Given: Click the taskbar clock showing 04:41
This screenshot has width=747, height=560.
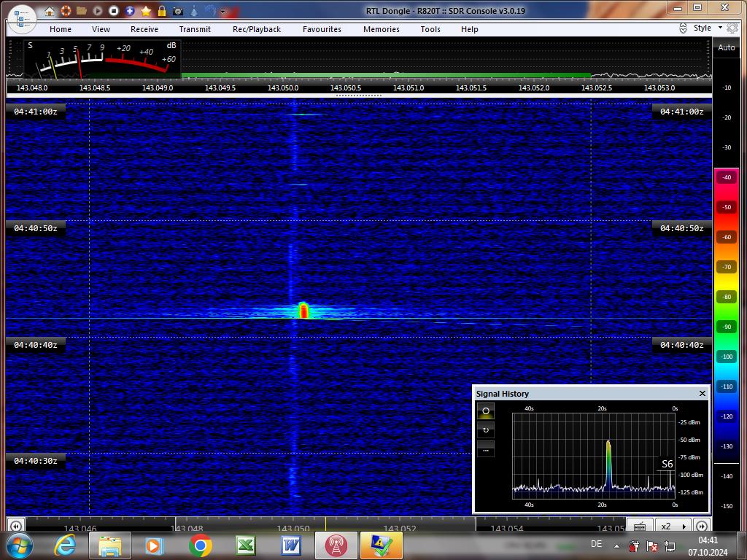Looking at the screenshot, I should [x=708, y=546].
